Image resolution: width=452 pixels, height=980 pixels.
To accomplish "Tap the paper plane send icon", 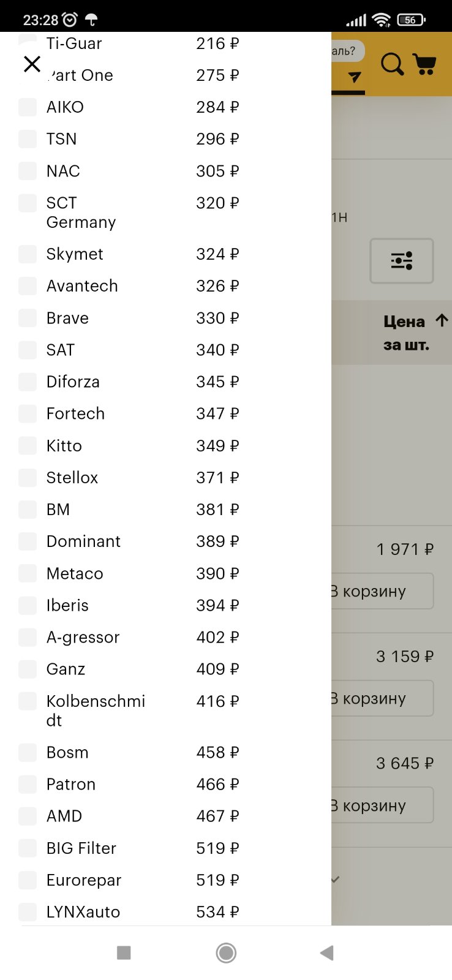I will [354, 77].
